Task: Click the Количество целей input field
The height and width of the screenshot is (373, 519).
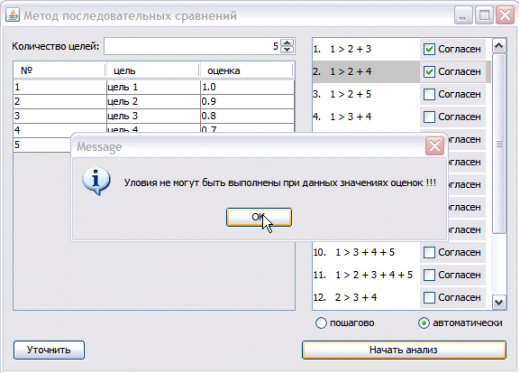Action: (x=192, y=46)
